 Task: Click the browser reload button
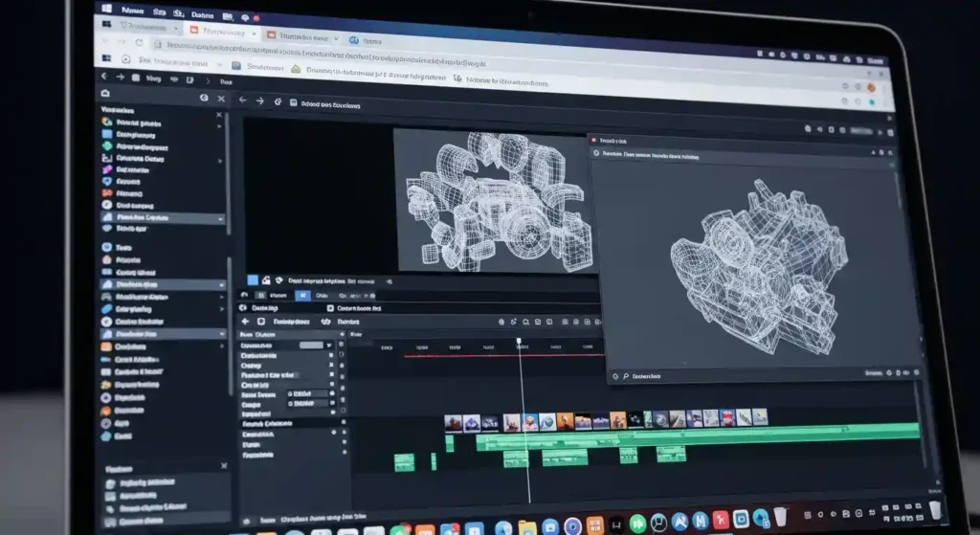(x=139, y=42)
